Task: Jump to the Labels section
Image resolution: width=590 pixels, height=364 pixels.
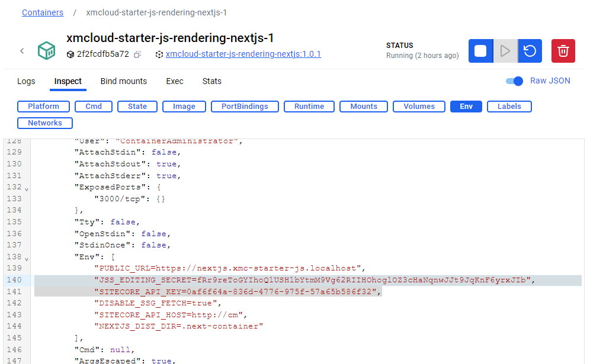Action: (509, 107)
